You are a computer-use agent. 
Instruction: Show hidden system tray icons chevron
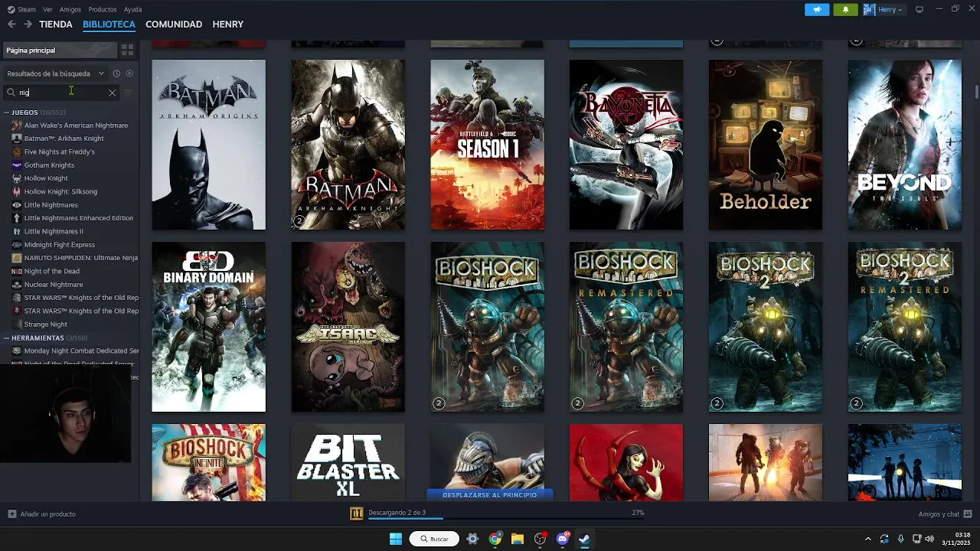867,539
